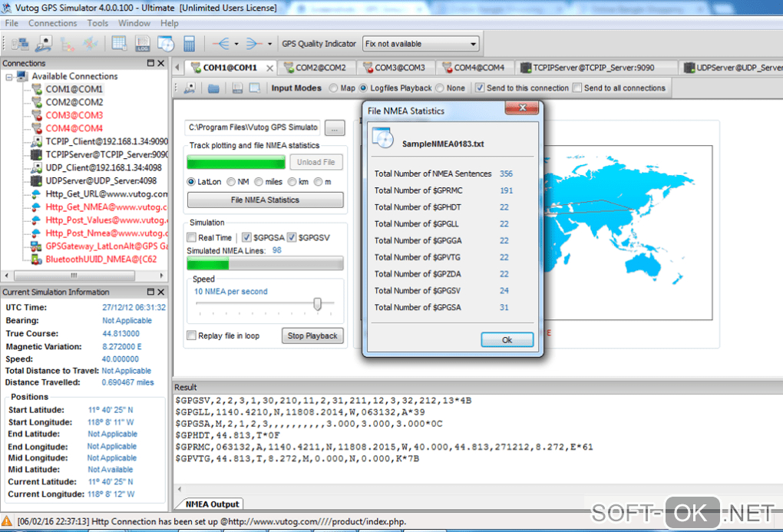Enable the Real Time checkbox
This screenshot has height=532, width=783.
pos(191,237)
